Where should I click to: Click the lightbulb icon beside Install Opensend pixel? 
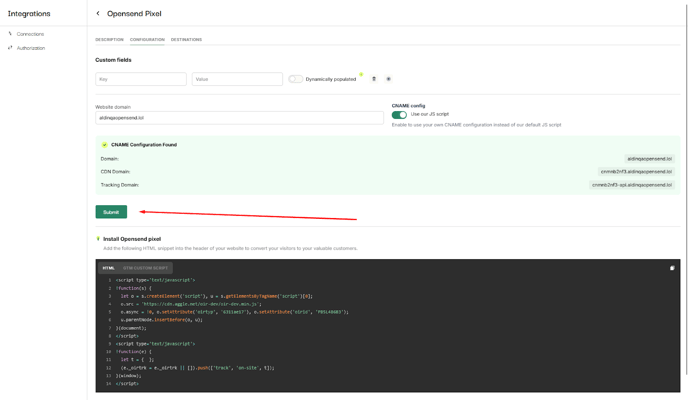coord(98,239)
